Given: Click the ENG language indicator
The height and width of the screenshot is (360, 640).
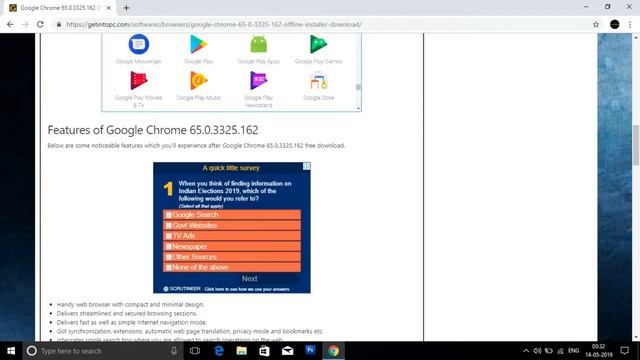Looking at the screenshot, I should 573,351.
